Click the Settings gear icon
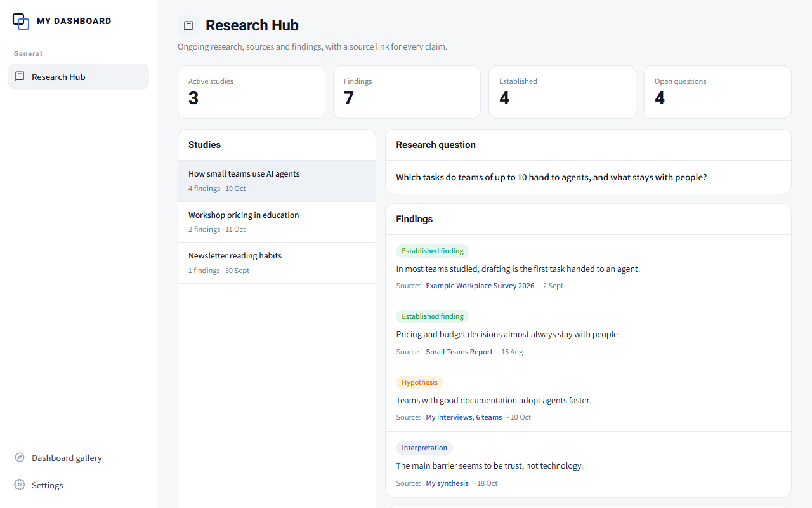Viewport: 812px width, 508px height. point(20,485)
